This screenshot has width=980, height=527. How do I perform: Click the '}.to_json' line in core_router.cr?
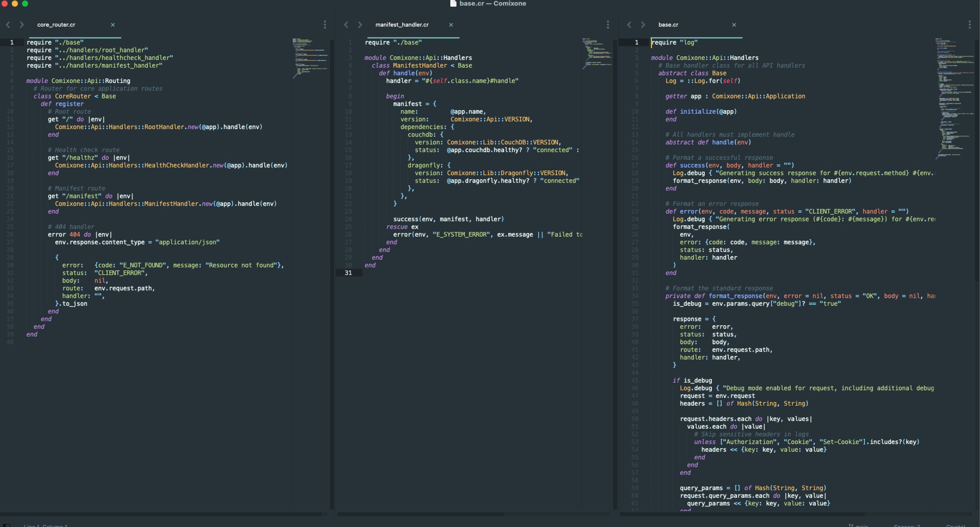coord(71,304)
